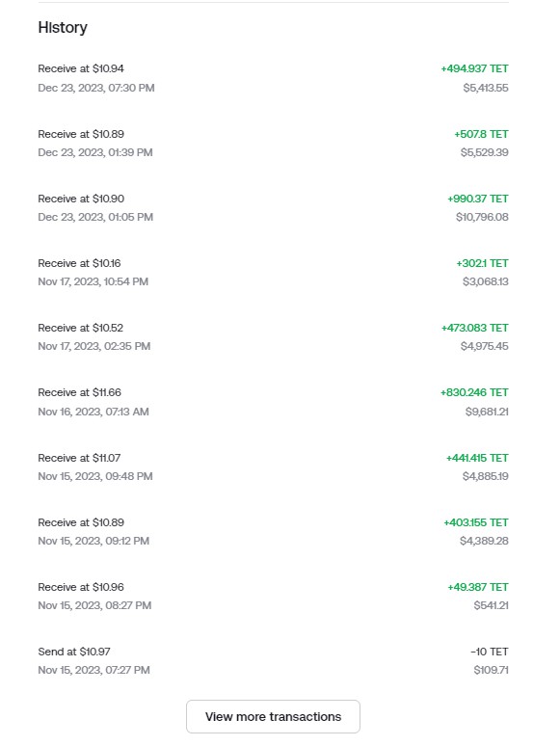Image resolution: width=560 pixels, height=746 pixels.
Task: Click the -10 TET sent amount
Action: pyautogui.click(x=489, y=652)
